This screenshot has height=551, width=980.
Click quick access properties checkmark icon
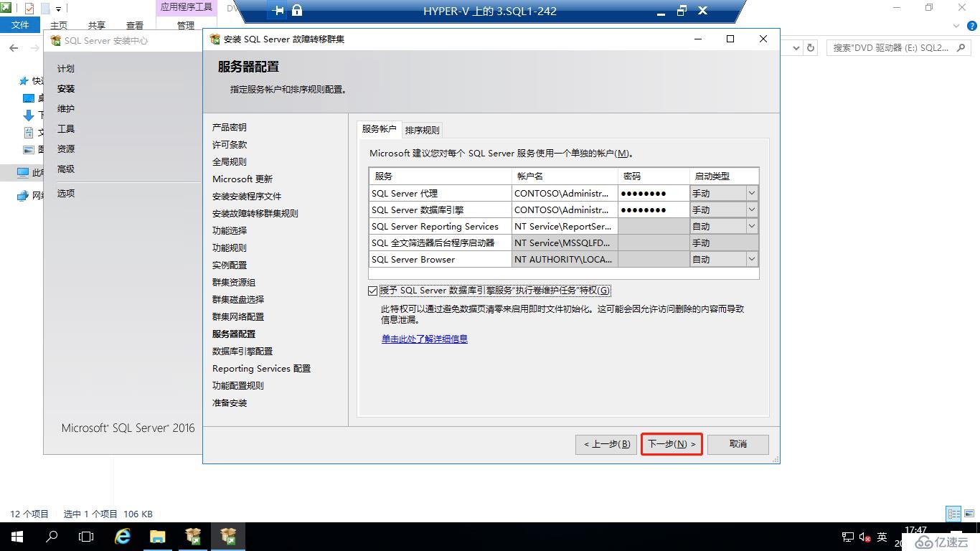pyautogui.click(x=29, y=9)
